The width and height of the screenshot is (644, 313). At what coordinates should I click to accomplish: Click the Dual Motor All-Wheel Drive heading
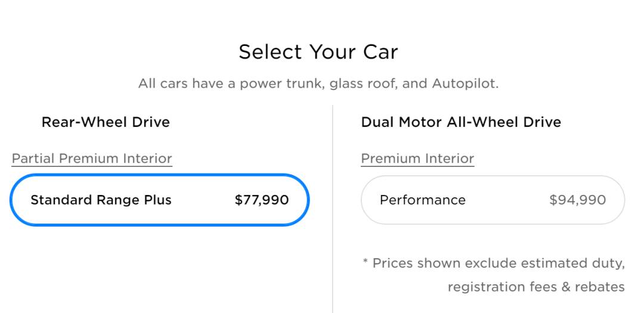(461, 122)
